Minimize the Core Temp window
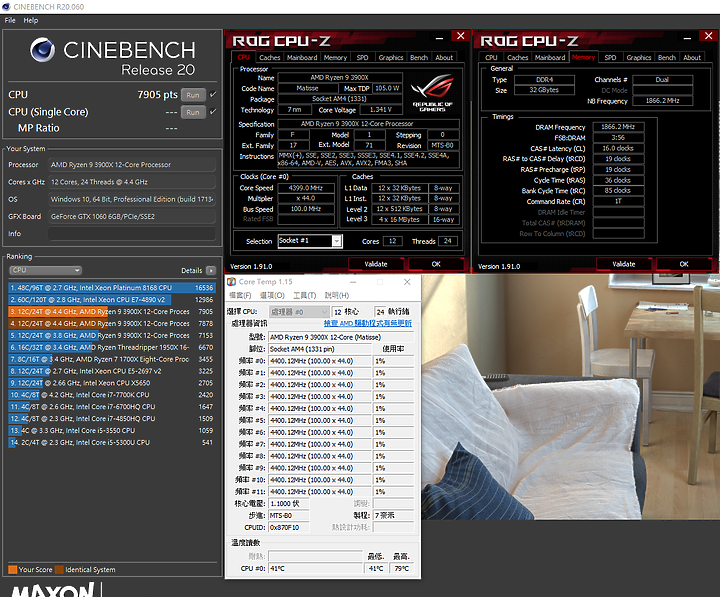Image resolution: width=720 pixels, height=597 pixels. click(353, 282)
